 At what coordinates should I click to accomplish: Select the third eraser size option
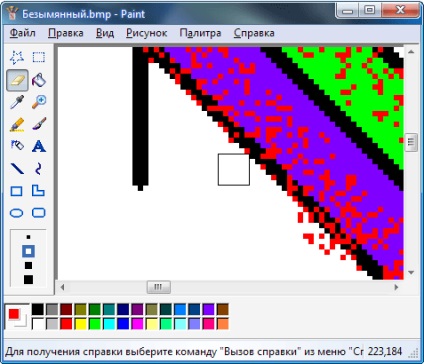pos(28,265)
